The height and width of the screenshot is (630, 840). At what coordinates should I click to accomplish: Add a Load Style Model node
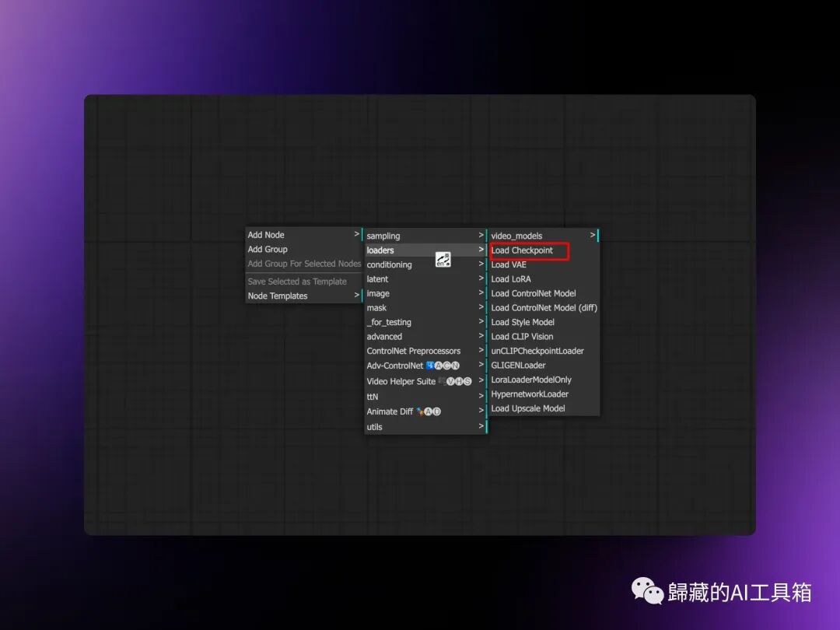[544, 322]
